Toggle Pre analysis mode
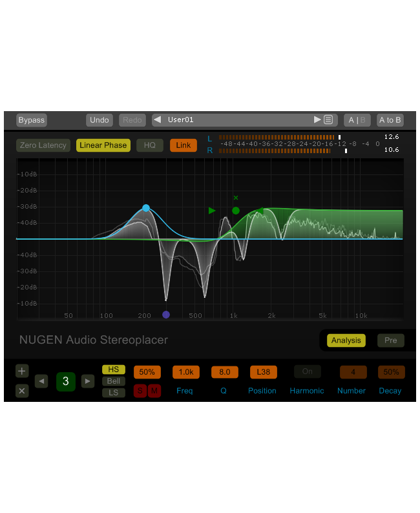 (390, 340)
